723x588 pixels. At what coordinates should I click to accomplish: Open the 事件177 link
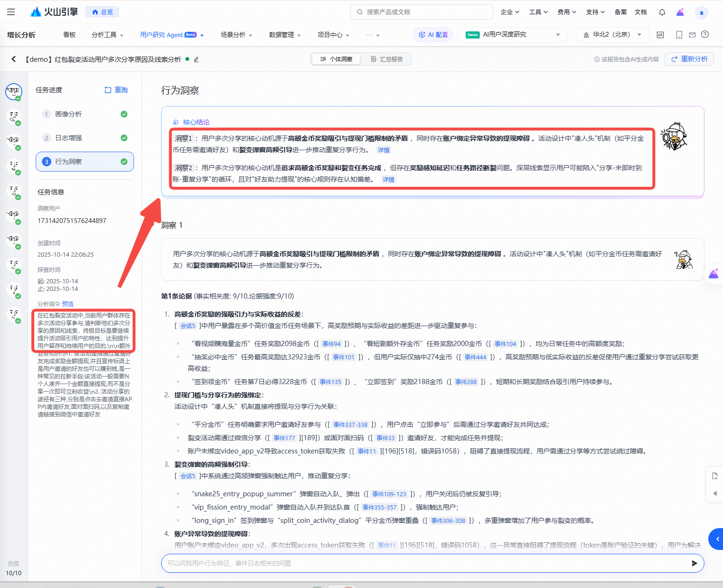pyautogui.click(x=284, y=438)
